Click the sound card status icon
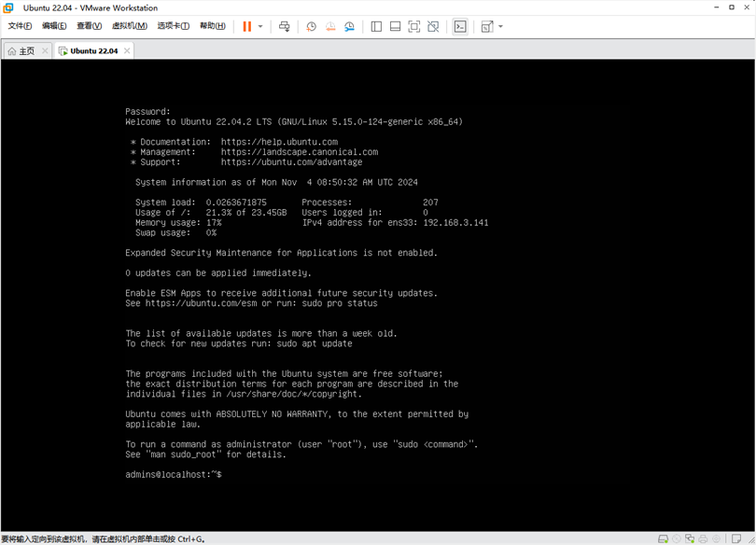Screen dimensions: 756x545 pos(717,538)
